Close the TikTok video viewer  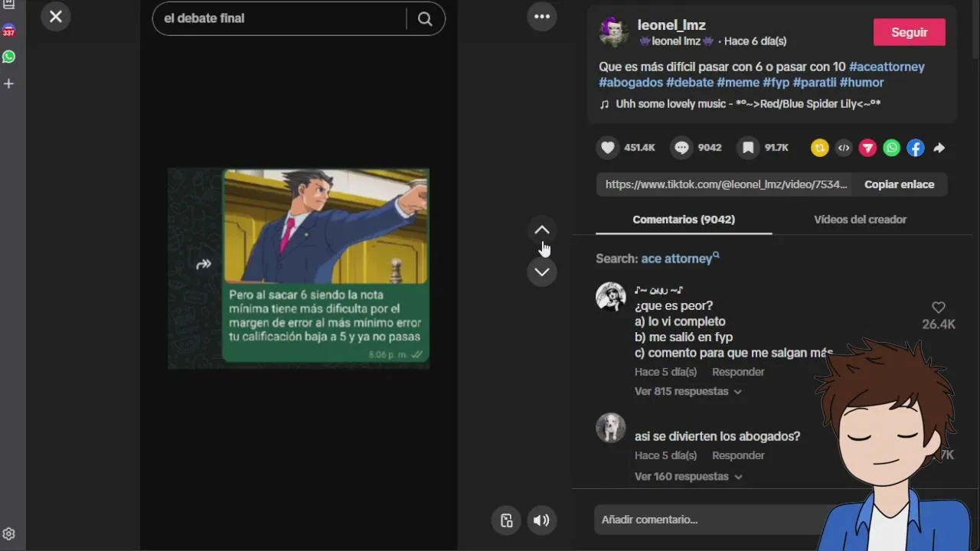[x=56, y=16]
